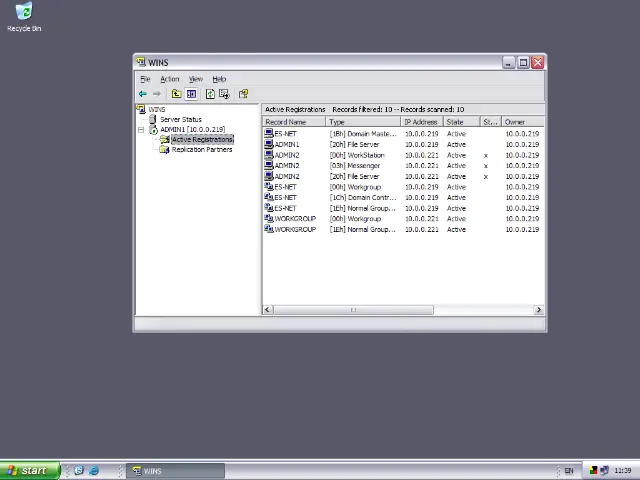Viewport: 640px width, 480px height.
Task: Click the system tray clock
Action: (622, 471)
